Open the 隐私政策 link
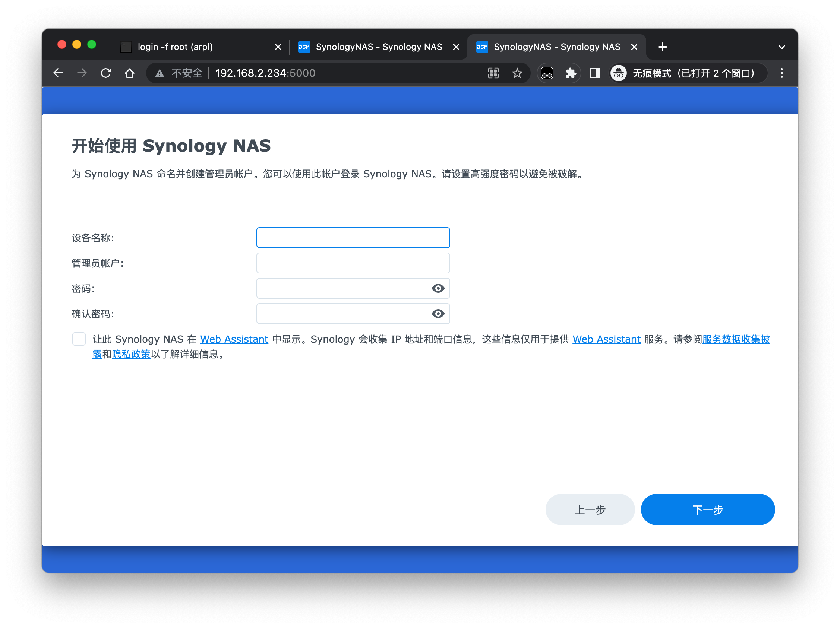 pos(131,354)
